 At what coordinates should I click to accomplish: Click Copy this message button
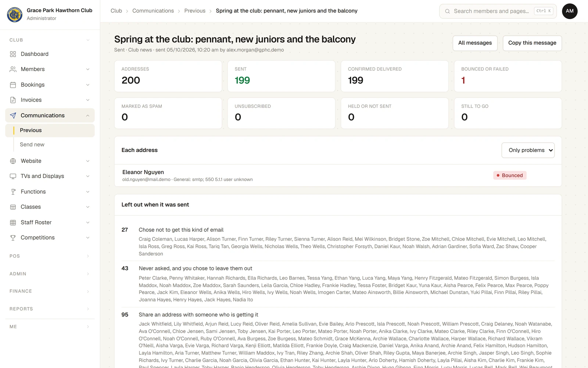click(532, 43)
